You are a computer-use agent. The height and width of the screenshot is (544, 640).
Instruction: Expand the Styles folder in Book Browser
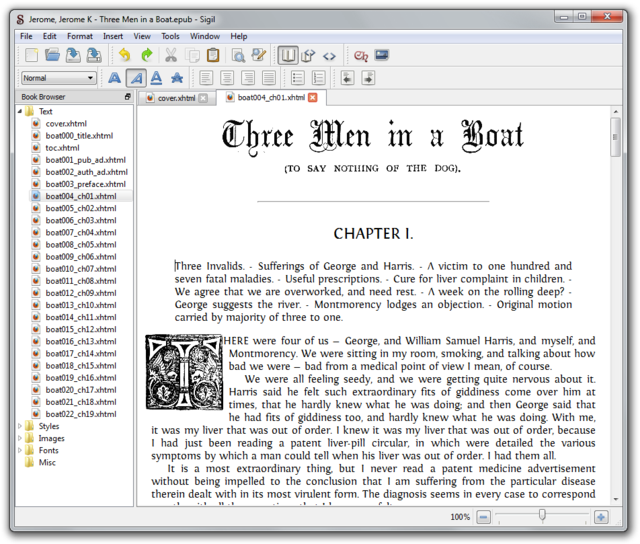point(19,426)
